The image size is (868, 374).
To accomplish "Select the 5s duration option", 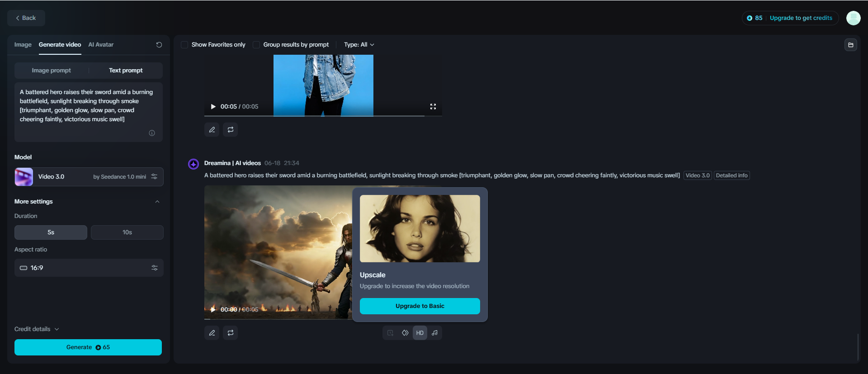I will [x=51, y=232].
